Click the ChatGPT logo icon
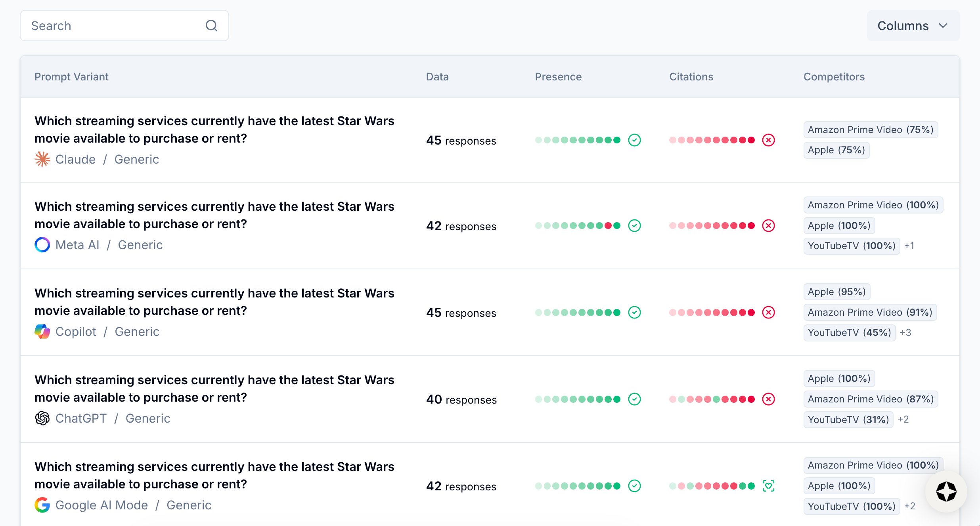Screen dimensions: 980x526 click(x=42, y=418)
